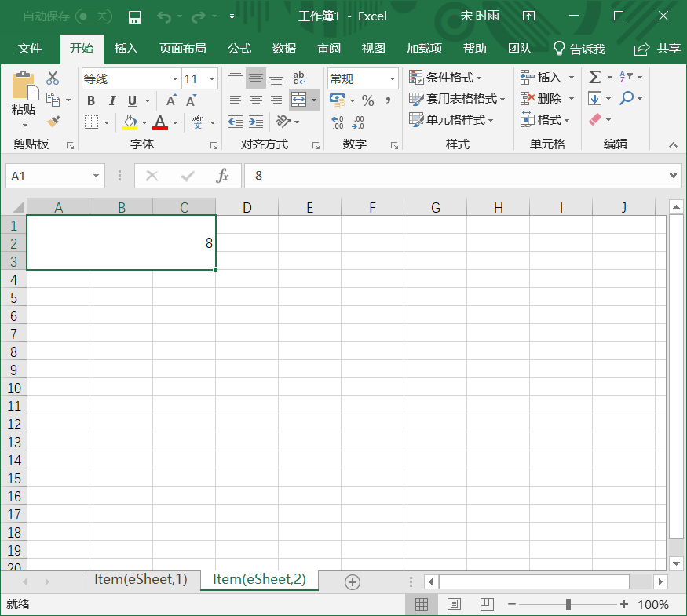Image resolution: width=687 pixels, height=616 pixels.
Task: Click the 共享 share button
Action: click(658, 49)
